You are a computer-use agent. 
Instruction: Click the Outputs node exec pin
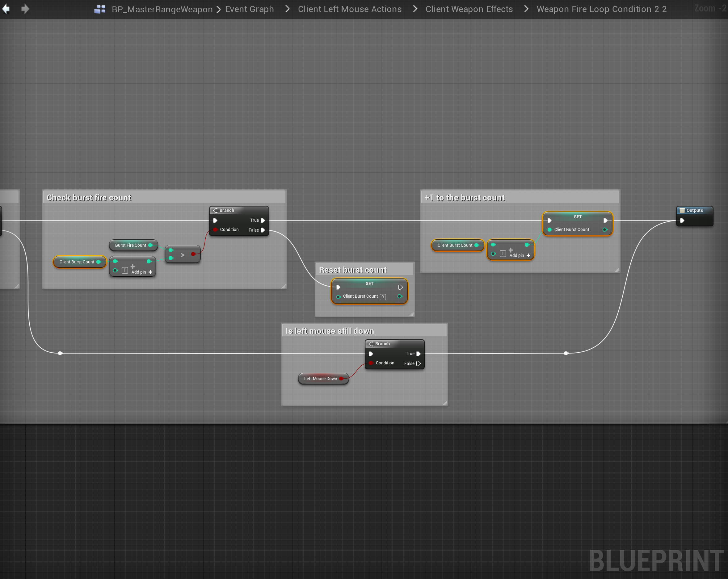pyautogui.click(x=682, y=220)
